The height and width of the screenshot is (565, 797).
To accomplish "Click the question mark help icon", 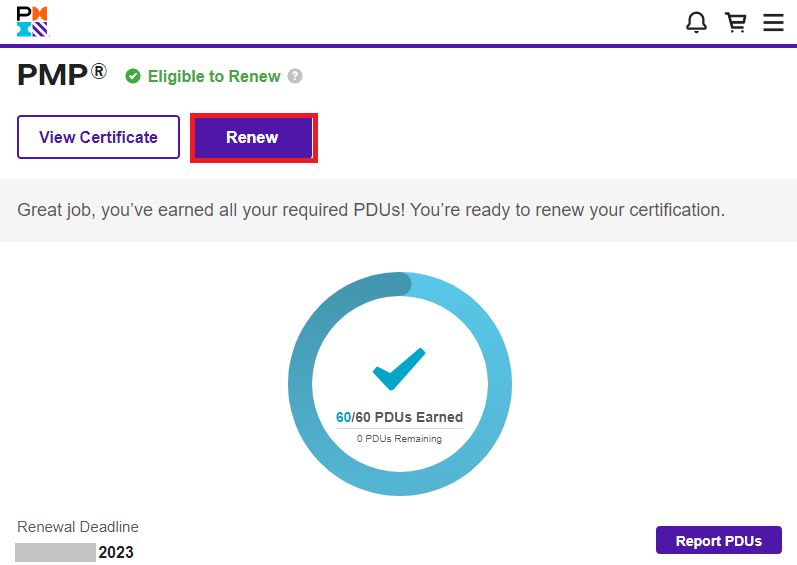I will point(294,76).
